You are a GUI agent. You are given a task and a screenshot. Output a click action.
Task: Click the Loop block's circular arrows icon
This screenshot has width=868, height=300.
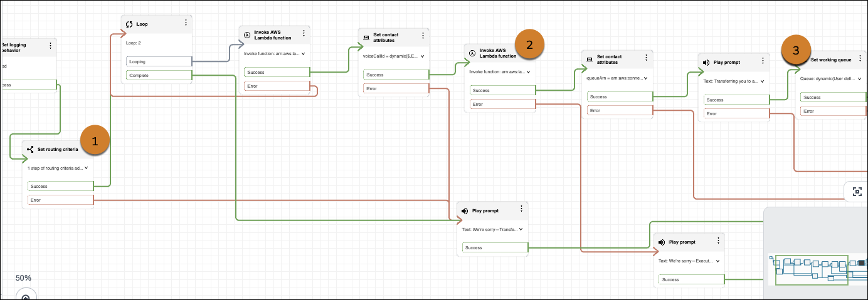(130, 24)
